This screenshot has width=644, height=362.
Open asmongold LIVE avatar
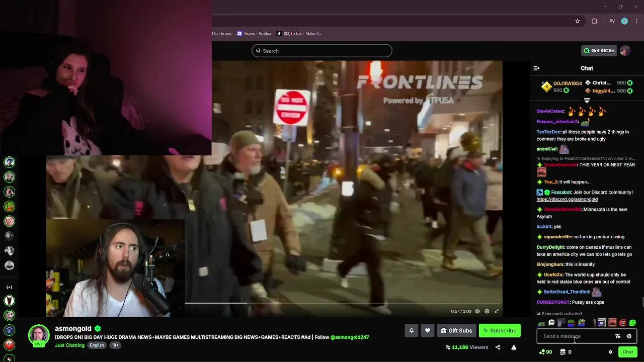coord(39,335)
